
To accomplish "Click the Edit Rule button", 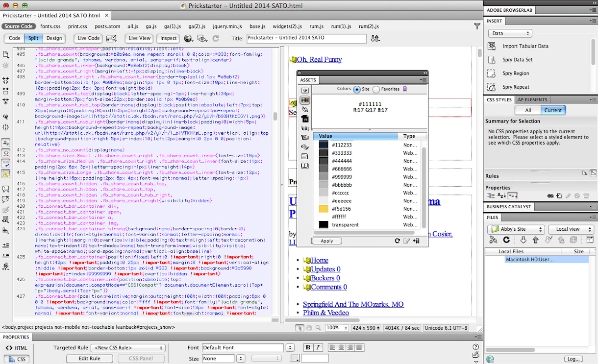I will pos(90,359).
